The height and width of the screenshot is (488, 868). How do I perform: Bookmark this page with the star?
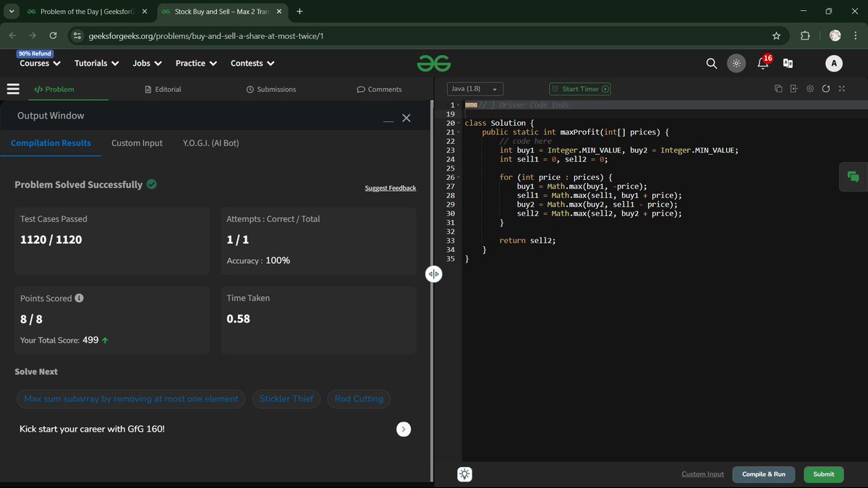point(776,35)
